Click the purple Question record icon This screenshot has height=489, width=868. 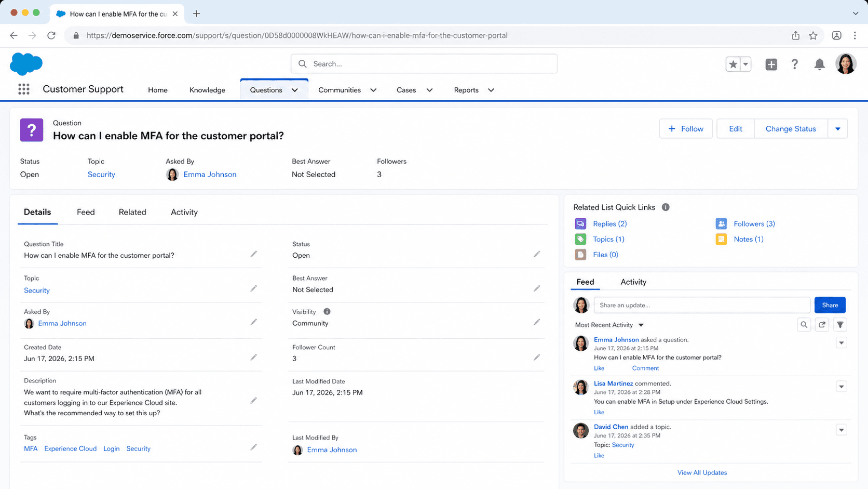(x=32, y=130)
